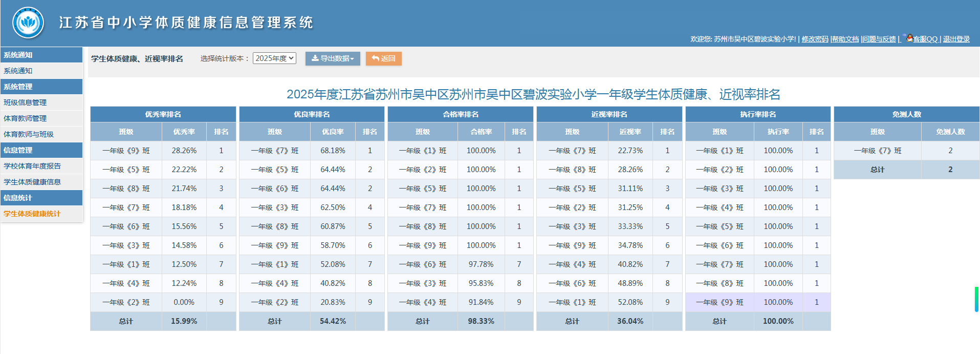Open the 问题与反馈 feedback link
The height and width of the screenshot is (354, 980).
coord(879,39)
